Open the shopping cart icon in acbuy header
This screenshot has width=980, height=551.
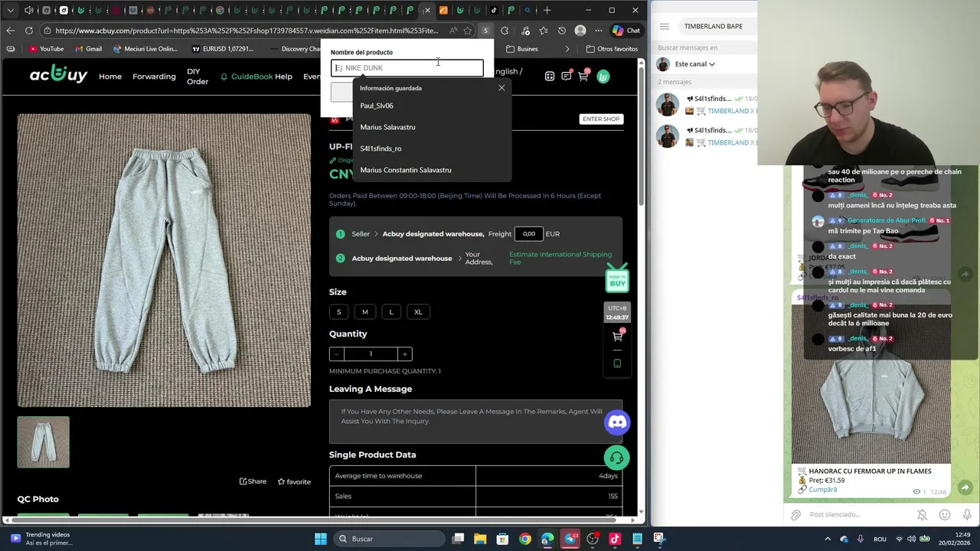point(583,76)
